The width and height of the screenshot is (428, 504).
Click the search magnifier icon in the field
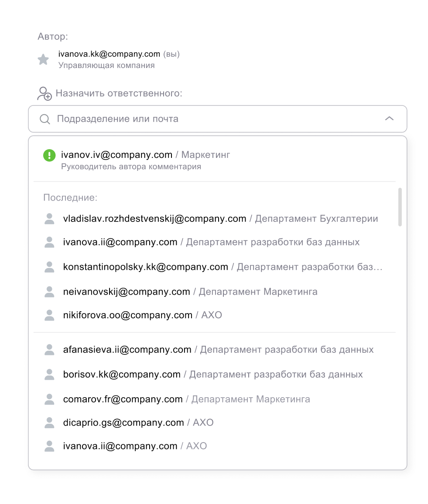coord(45,119)
